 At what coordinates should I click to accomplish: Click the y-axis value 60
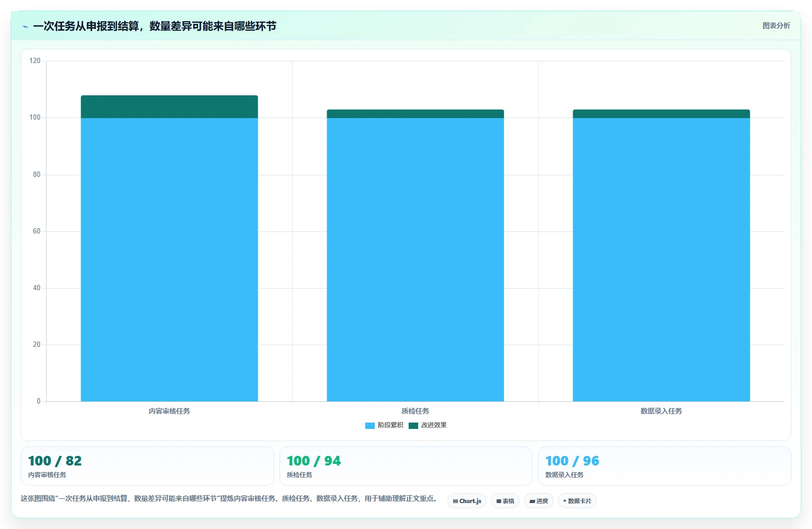click(x=37, y=231)
